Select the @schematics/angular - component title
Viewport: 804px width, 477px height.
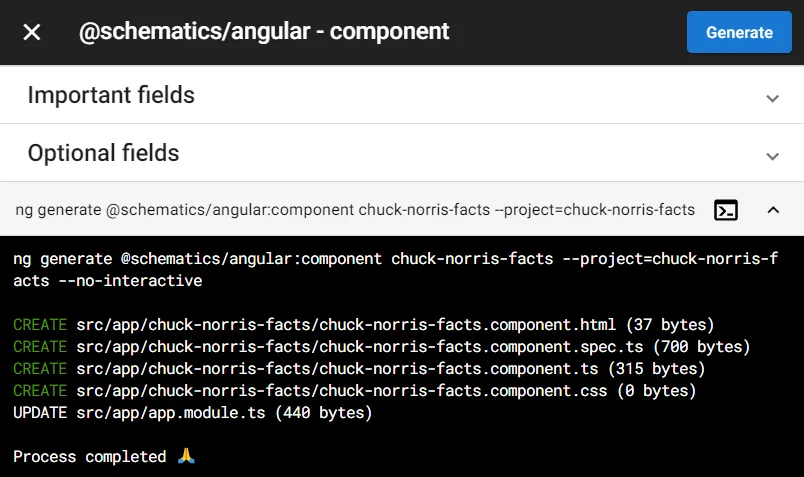264,32
